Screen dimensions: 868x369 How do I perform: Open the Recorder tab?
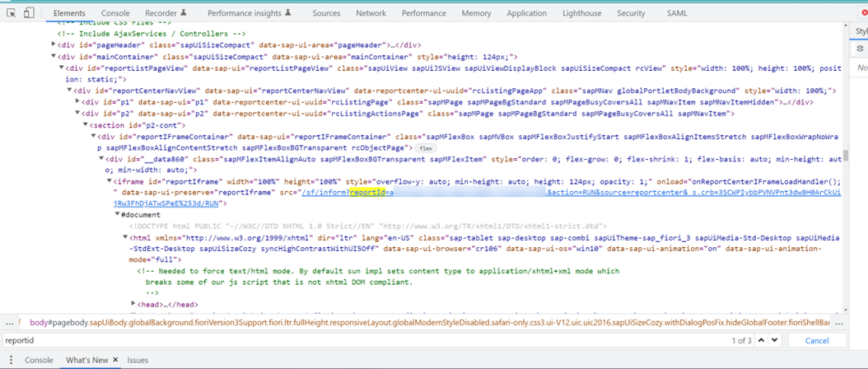(x=166, y=13)
